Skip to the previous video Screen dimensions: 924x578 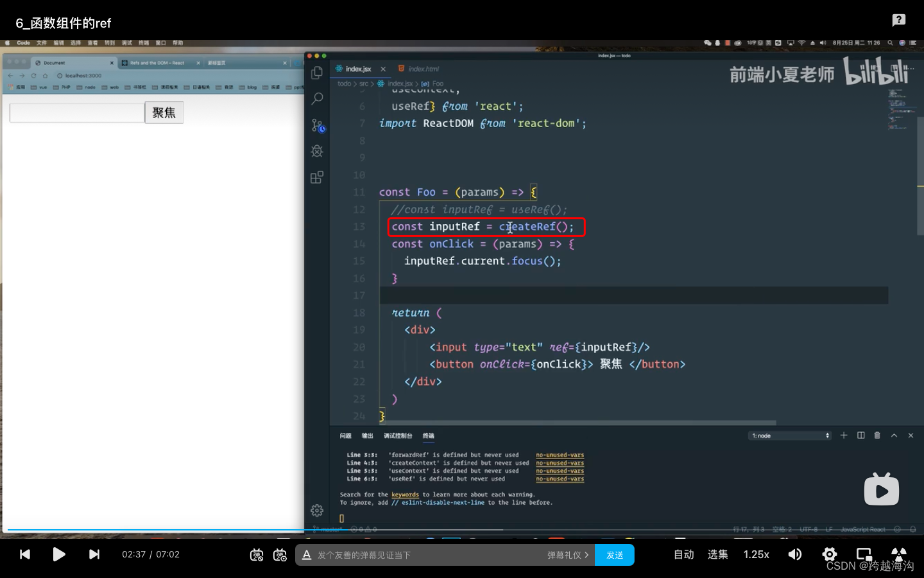pyautogui.click(x=25, y=554)
